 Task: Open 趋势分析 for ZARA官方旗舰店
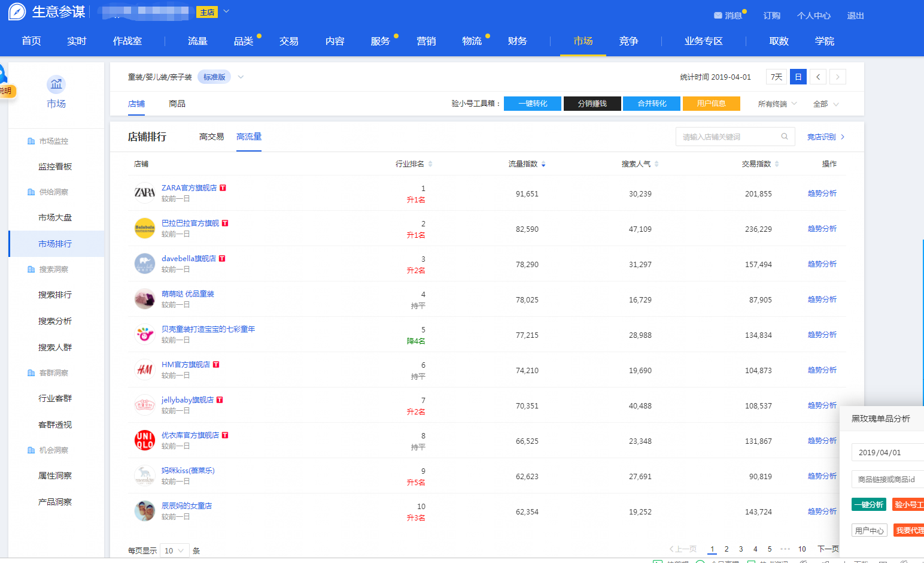coord(822,193)
